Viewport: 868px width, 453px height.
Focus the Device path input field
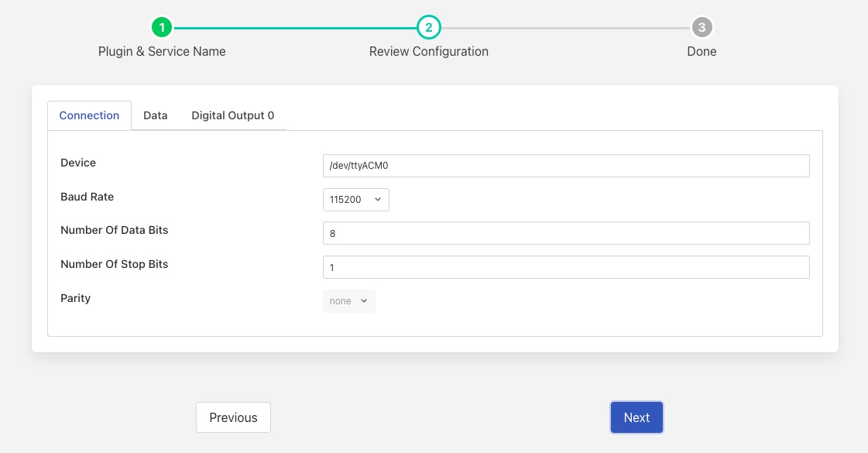click(565, 166)
